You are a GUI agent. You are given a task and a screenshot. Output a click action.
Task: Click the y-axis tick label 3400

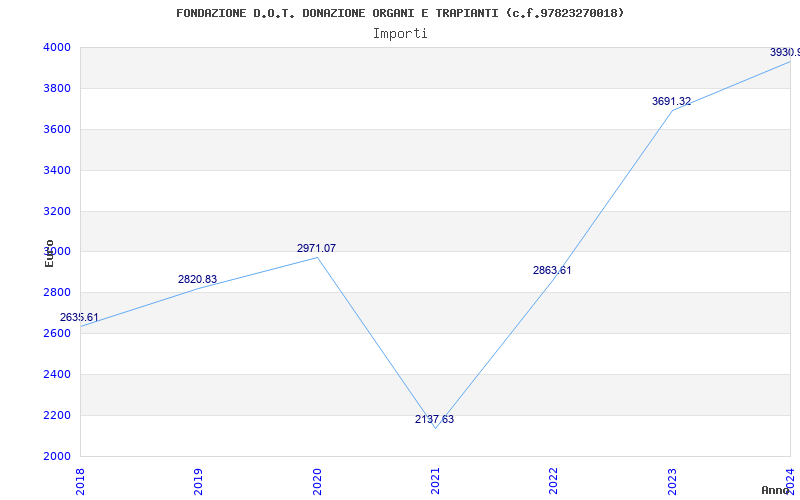point(56,170)
